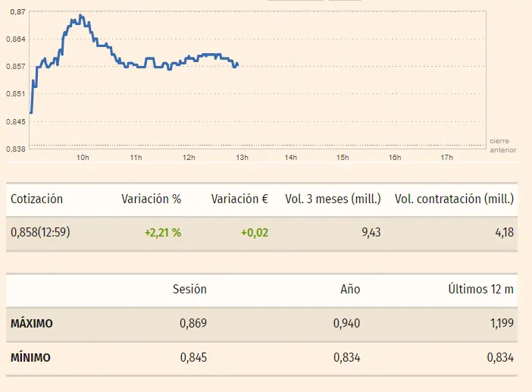Click the latest chart point near 13h
This screenshot has width=532, height=392.
pos(237,64)
